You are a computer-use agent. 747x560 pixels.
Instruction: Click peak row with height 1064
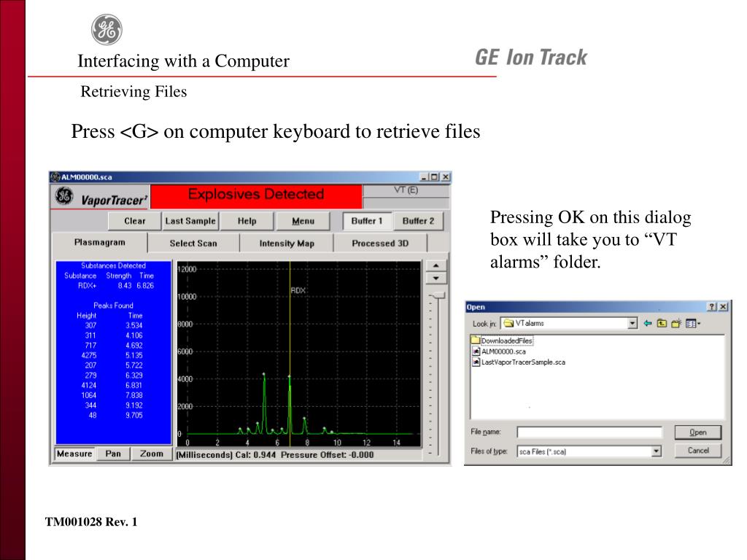pyautogui.click(x=112, y=395)
